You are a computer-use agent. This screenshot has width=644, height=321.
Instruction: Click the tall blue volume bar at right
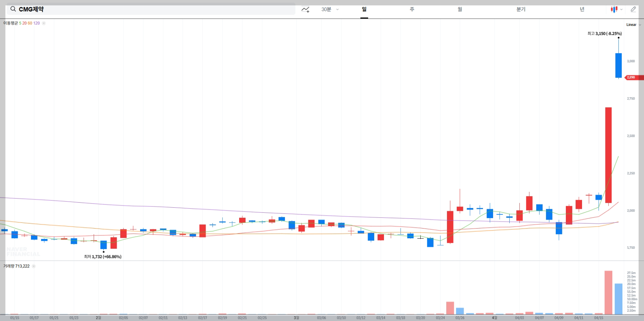(x=618, y=299)
